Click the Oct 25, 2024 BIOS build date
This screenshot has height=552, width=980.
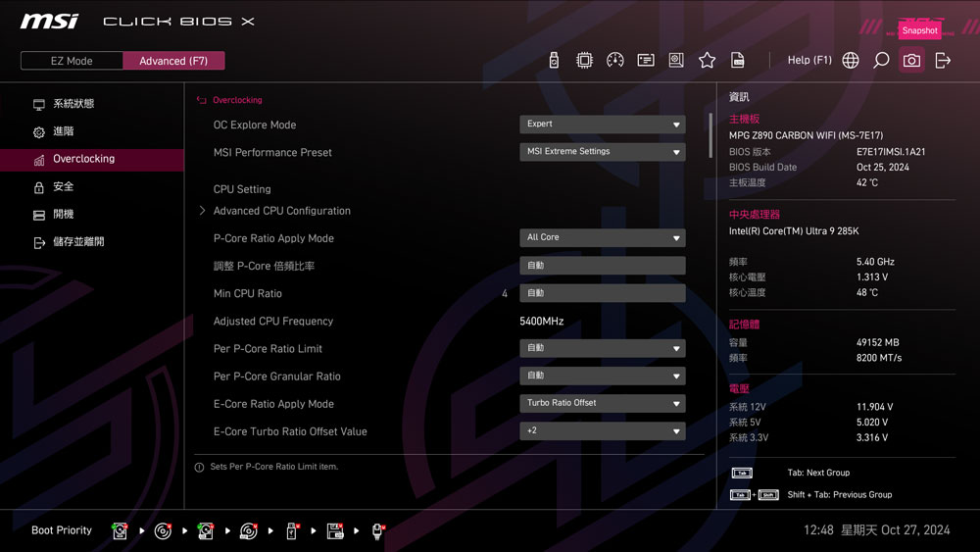click(x=883, y=167)
